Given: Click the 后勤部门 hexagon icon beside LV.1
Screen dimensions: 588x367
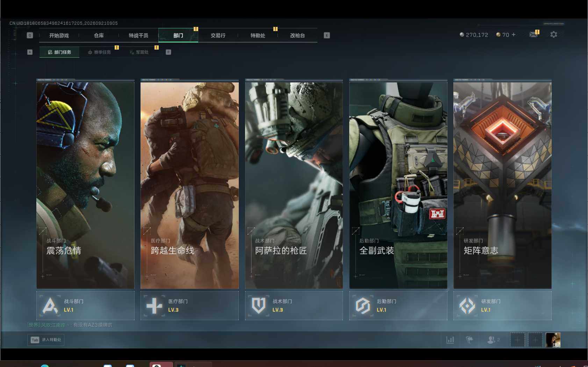Looking at the screenshot, I should click(363, 306).
